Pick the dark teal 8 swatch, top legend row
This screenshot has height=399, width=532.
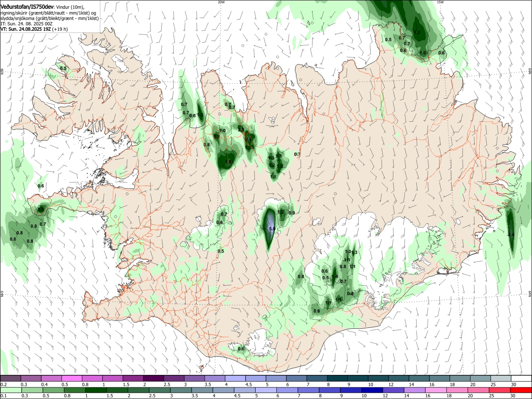[x=337, y=378]
